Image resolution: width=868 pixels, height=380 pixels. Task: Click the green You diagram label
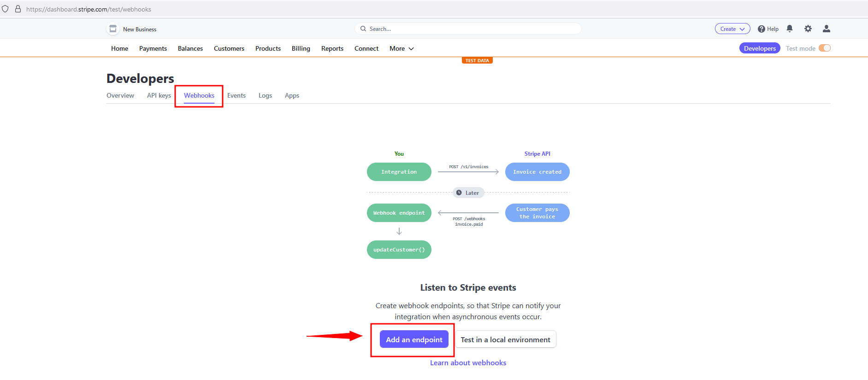click(x=399, y=154)
